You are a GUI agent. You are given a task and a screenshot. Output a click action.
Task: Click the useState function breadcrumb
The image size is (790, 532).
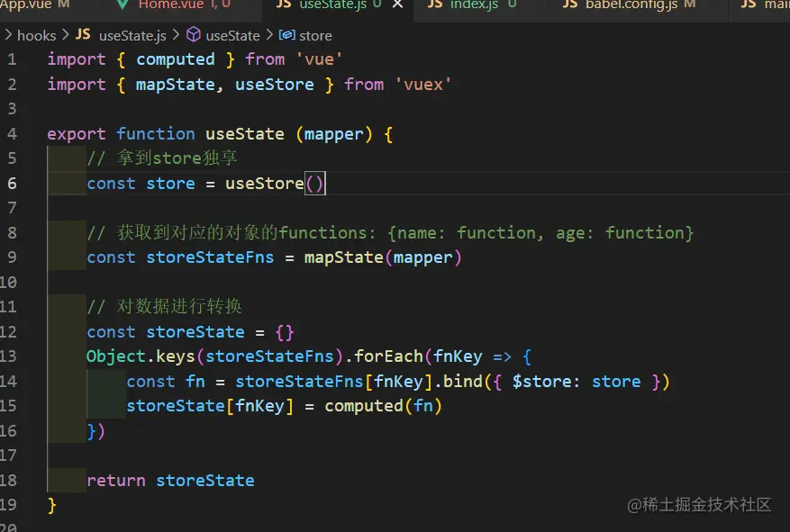(232, 36)
